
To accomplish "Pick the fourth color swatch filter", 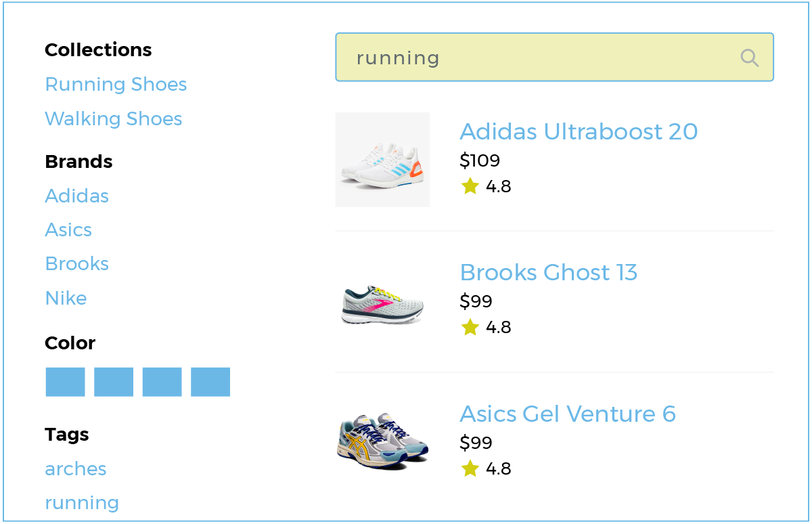I will tap(210, 382).
